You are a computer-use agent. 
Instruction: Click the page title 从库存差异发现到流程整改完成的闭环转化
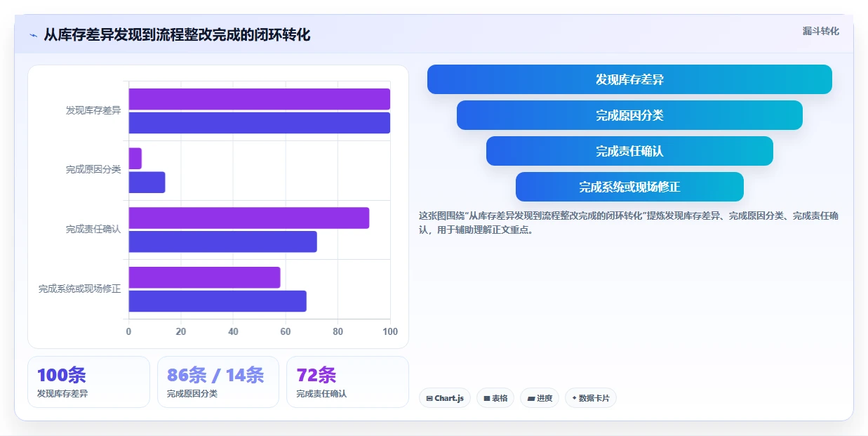177,35
